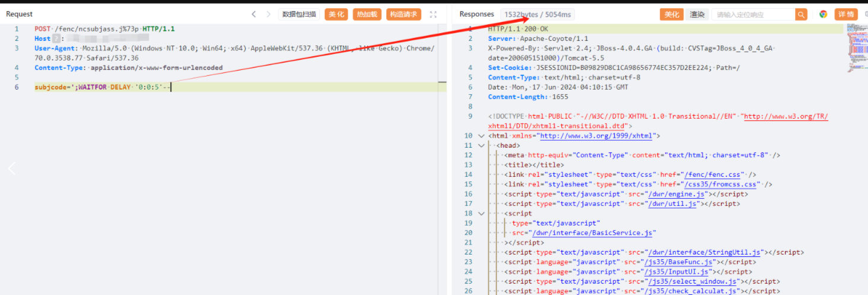The width and height of the screenshot is (868, 295).
Task: Click the Server: Apache-Coyote/1.1 line
Action: coord(539,38)
